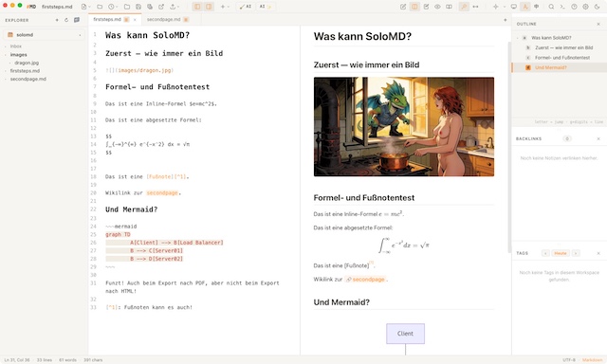Image resolution: width=607 pixels, height=364 pixels.
Task: Click the secondpage wikilink in preview
Action: (365, 280)
